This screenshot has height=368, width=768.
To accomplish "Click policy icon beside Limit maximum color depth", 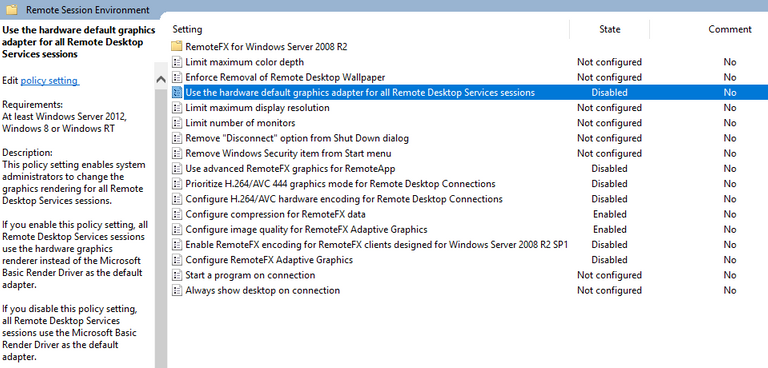I will pos(177,62).
